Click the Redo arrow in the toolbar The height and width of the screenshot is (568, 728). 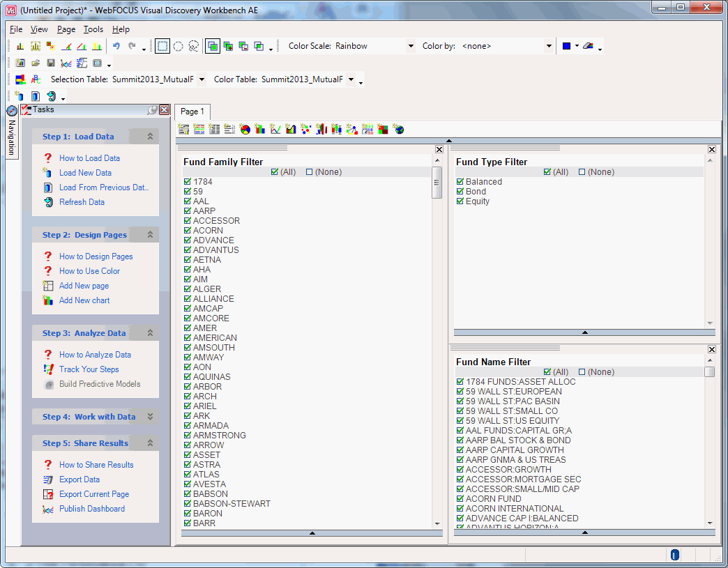[132, 46]
